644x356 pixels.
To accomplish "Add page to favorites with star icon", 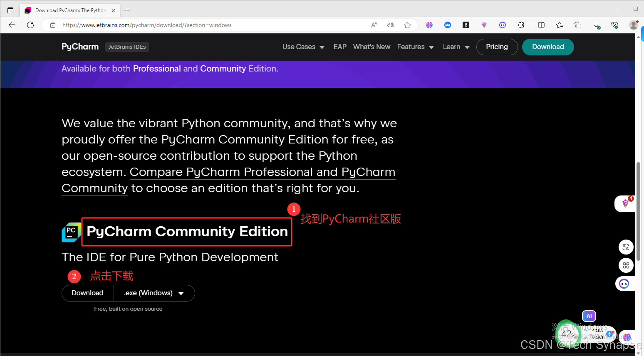I will tap(407, 25).
